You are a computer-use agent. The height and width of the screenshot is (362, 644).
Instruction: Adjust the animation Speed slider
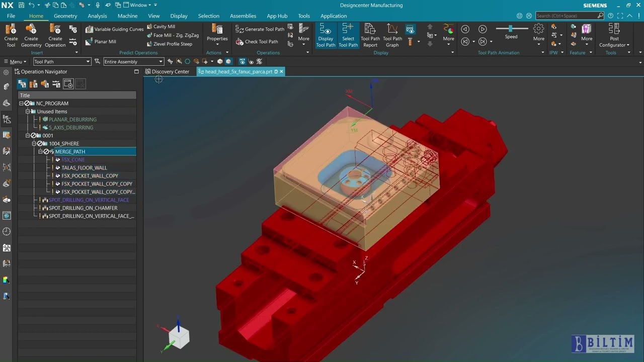point(511,29)
